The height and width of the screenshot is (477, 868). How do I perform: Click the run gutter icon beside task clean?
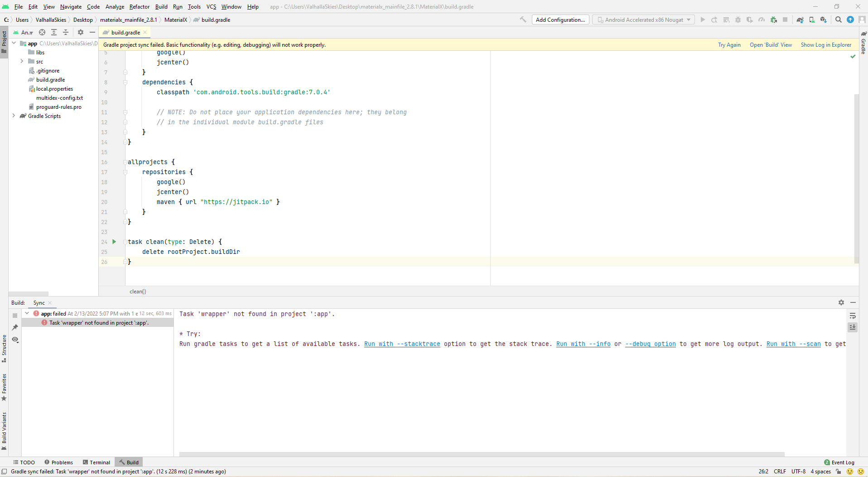(114, 242)
